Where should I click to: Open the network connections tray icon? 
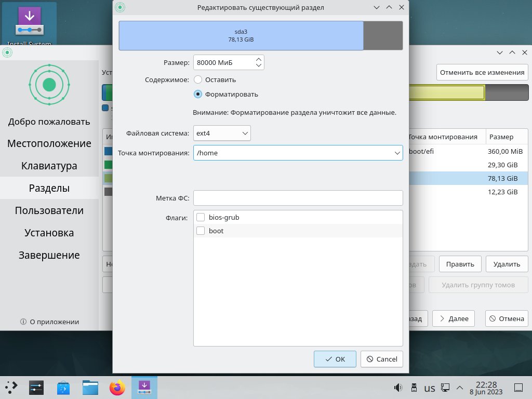pyautogui.click(x=445, y=388)
